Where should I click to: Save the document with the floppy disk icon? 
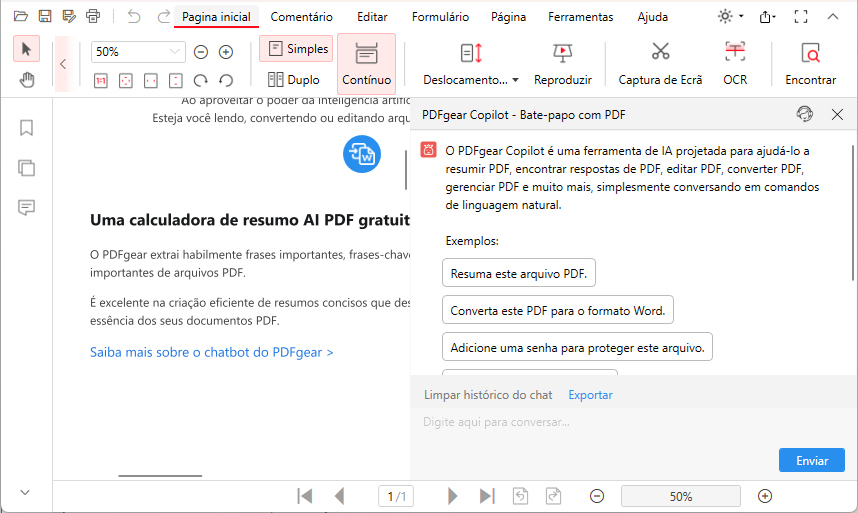click(45, 16)
